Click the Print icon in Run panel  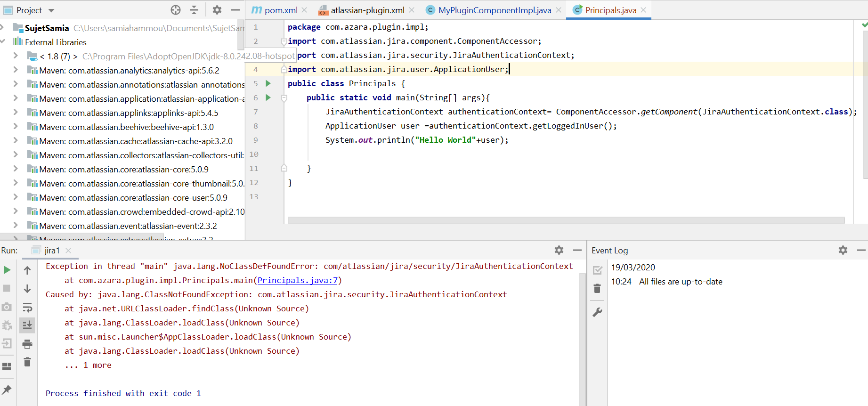tap(27, 344)
